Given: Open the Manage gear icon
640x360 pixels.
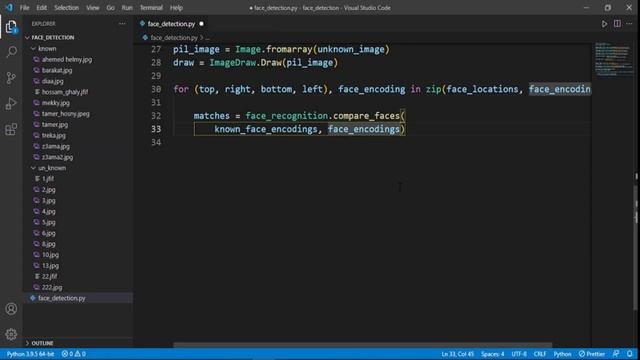Looking at the screenshot, I should pyautogui.click(x=11, y=334).
